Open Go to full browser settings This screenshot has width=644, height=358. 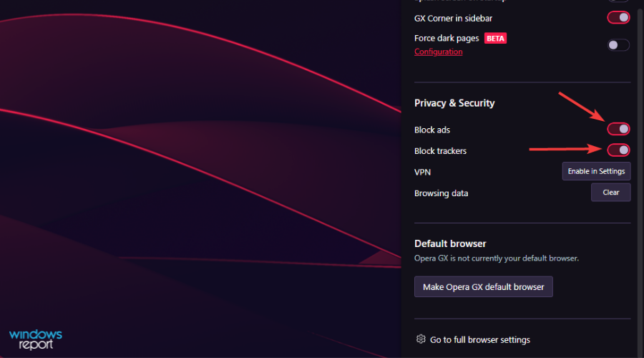point(479,340)
